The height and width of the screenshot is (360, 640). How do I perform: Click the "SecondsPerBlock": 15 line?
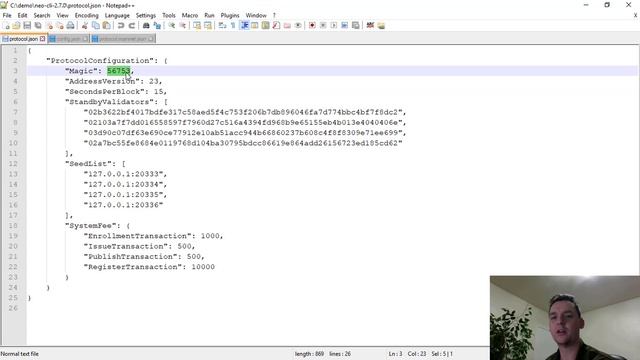[116, 91]
